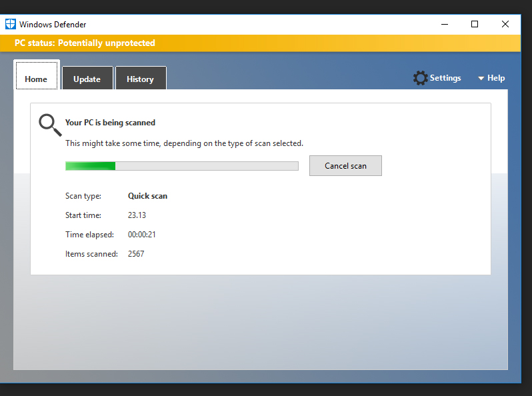Click the PC status: Potentially unprotected banner
This screenshot has width=532, height=396.
tap(260, 43)
